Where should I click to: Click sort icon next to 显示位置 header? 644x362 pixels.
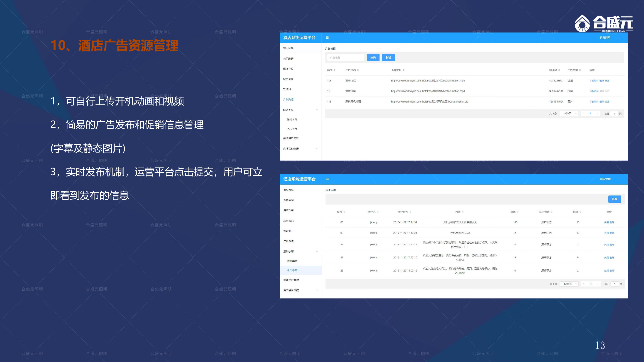click(552, 212)
